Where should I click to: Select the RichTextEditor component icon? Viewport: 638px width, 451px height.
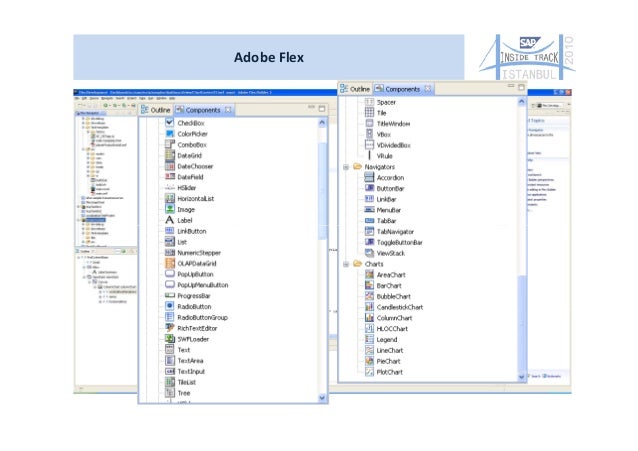click(170, 328)
